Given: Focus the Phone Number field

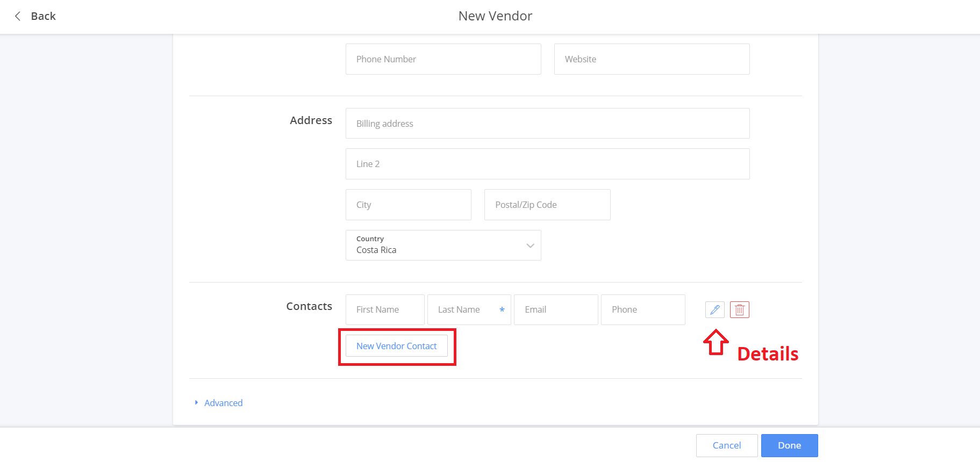Looking at the screenshot, I should click(x=443, y=59).
